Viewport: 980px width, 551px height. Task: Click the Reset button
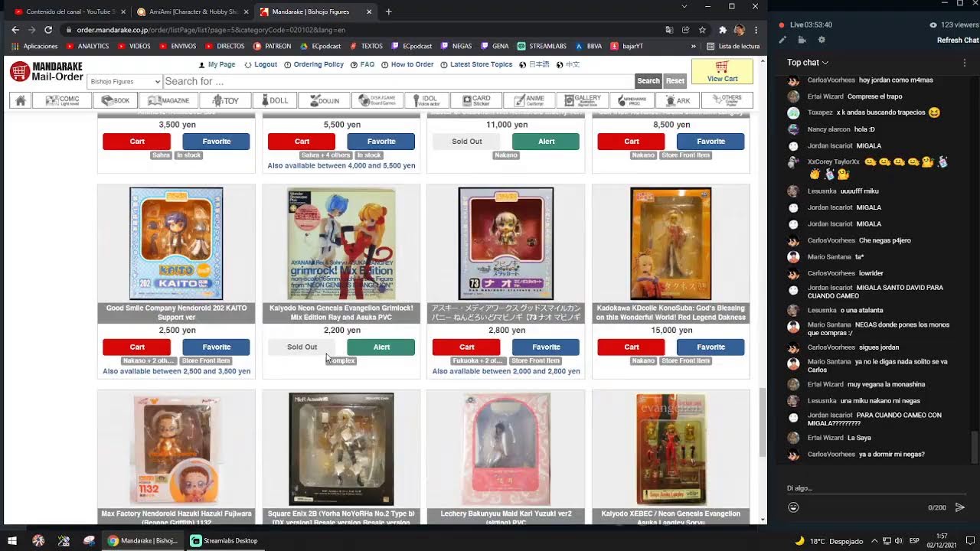[x=675, y=80]
